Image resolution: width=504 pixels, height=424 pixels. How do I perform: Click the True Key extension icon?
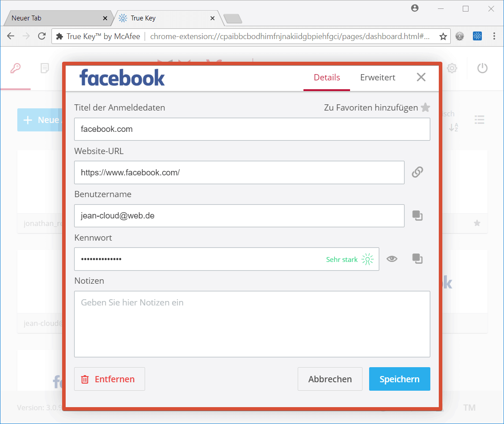pos(477,36)
